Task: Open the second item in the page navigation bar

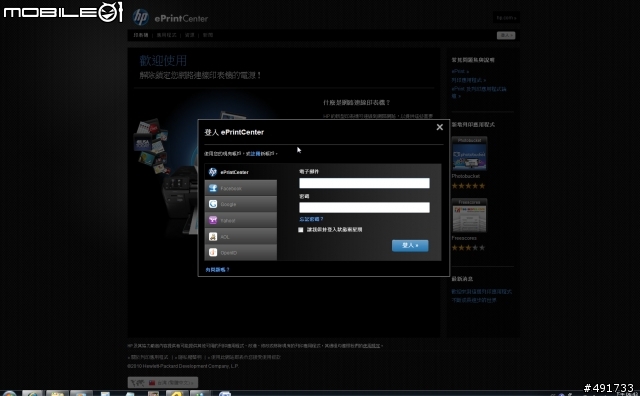Action: click(167, 35)
